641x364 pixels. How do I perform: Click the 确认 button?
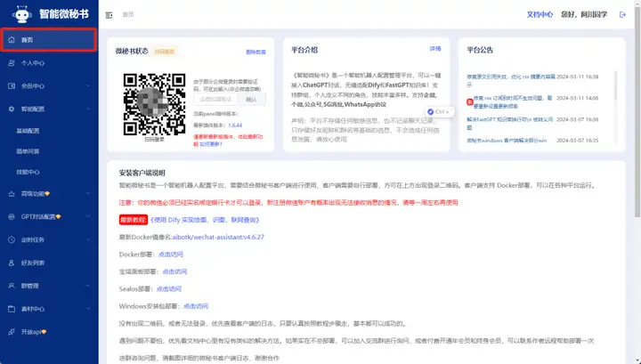pos(251,100)
